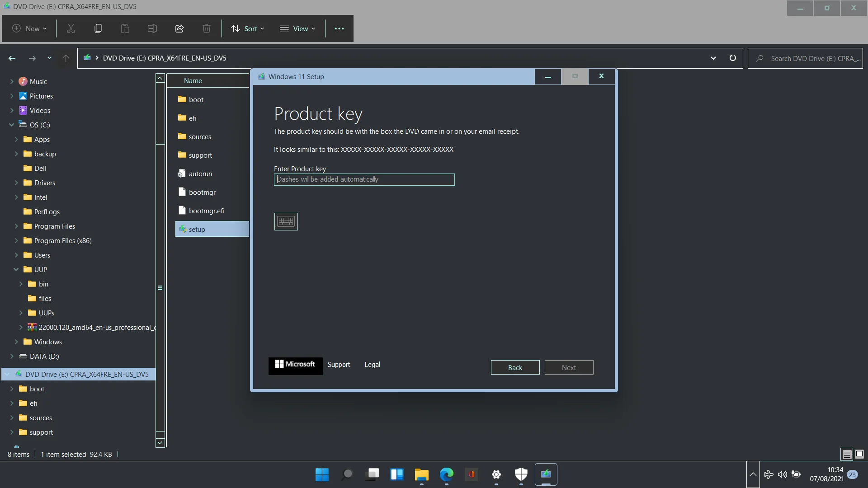The height and width of the screenshot is (488, 868).
Task: Expand the UUP folder in sidebar
Action: coord(15,269)
